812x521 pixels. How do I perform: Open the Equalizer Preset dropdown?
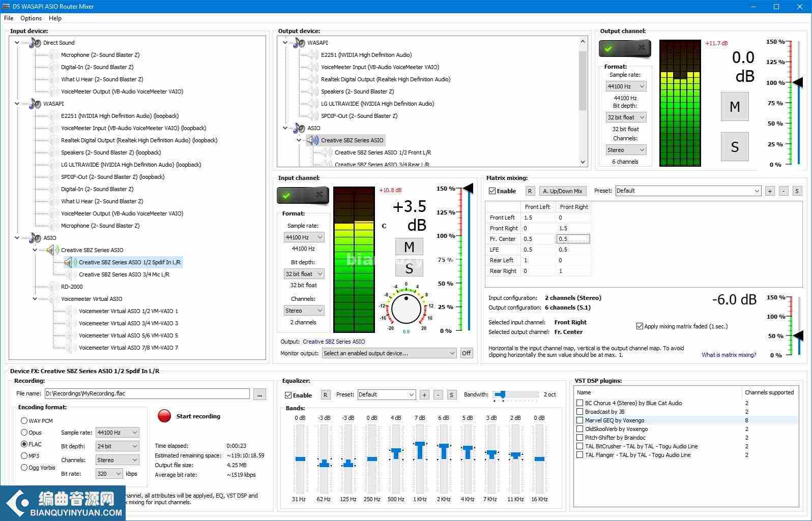point(387,395)
